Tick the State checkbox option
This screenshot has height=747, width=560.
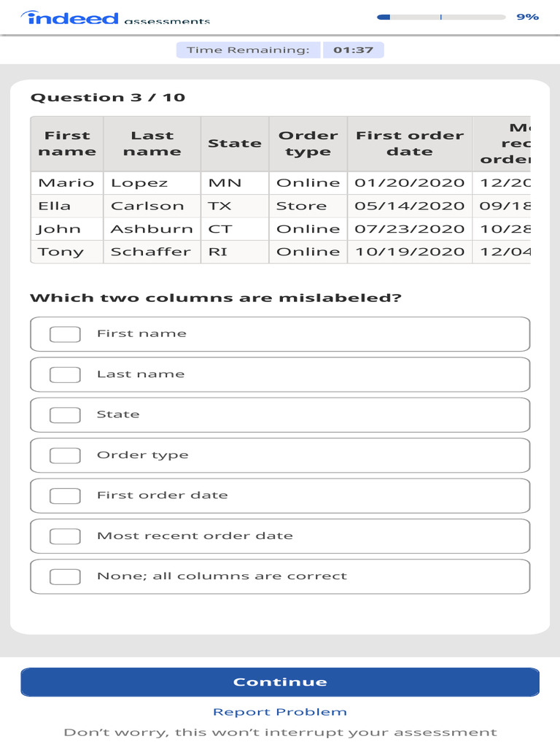65,415
